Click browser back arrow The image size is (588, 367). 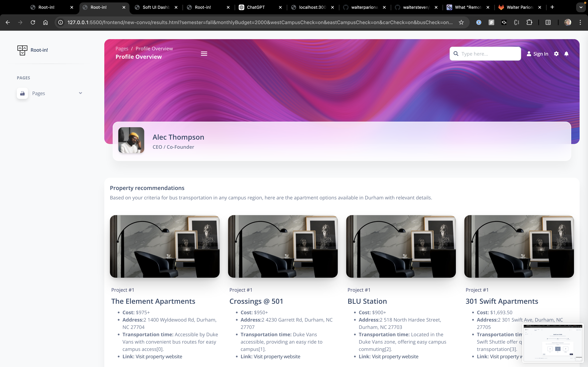pos(8,22)
